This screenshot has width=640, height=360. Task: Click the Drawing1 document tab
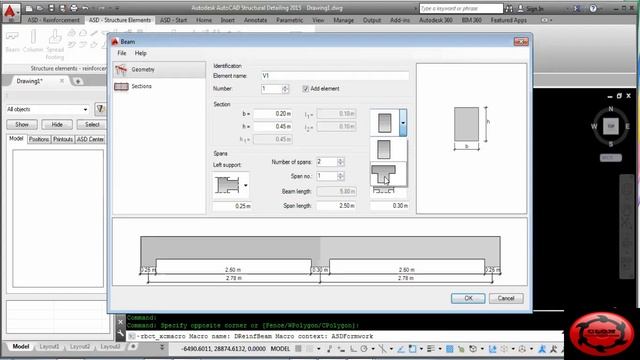click(30, 81)
